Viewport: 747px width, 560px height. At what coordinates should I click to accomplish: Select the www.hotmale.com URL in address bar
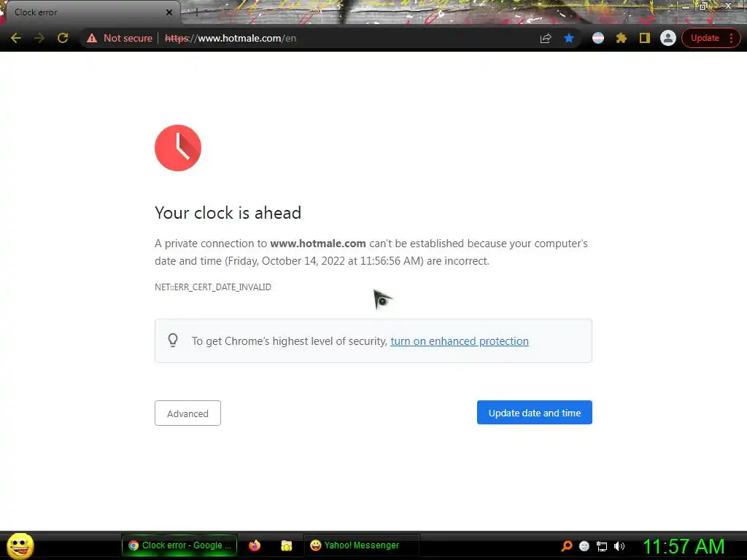(231, 38)
